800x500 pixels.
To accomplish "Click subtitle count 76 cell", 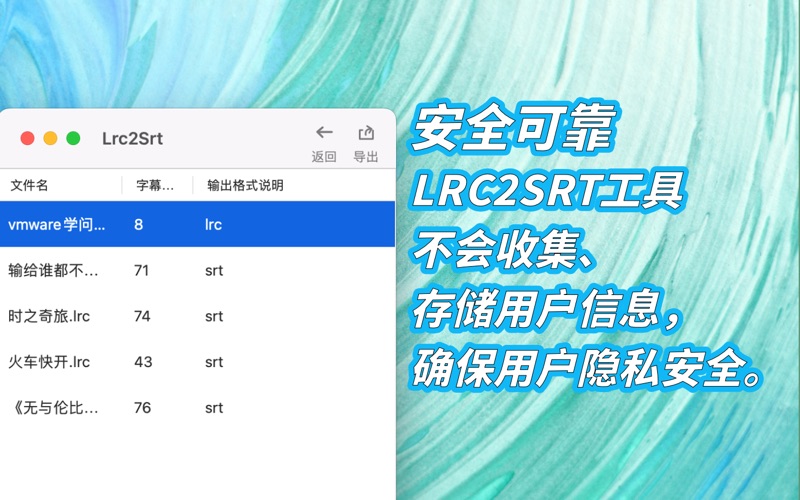I will (x=142, y=408).
